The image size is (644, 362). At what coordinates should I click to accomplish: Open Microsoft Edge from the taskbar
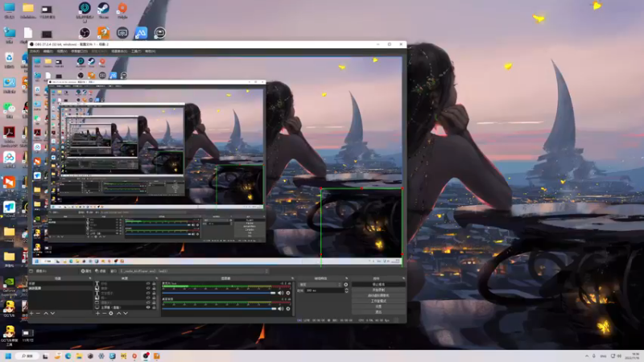[68, 356]
